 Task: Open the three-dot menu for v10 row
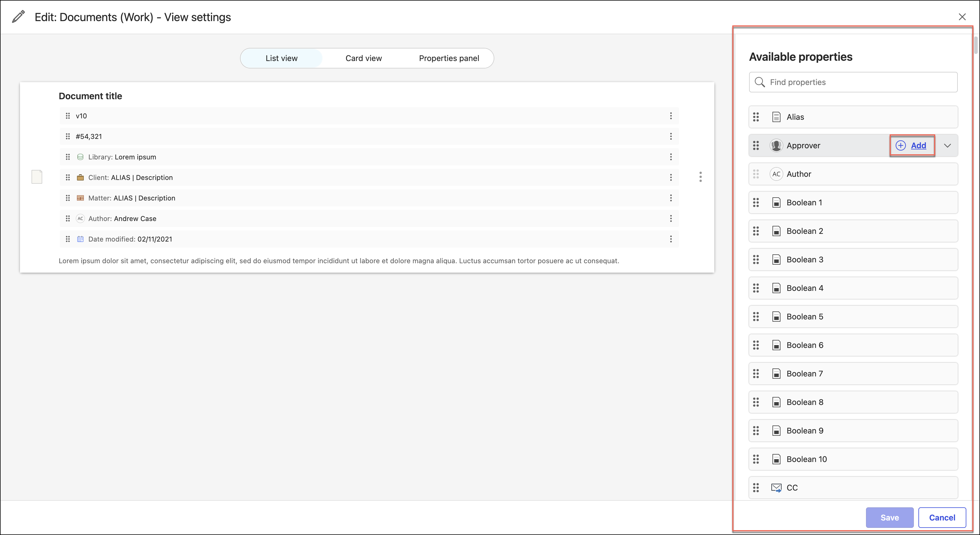pyautogui.click(x=671, y=116)
